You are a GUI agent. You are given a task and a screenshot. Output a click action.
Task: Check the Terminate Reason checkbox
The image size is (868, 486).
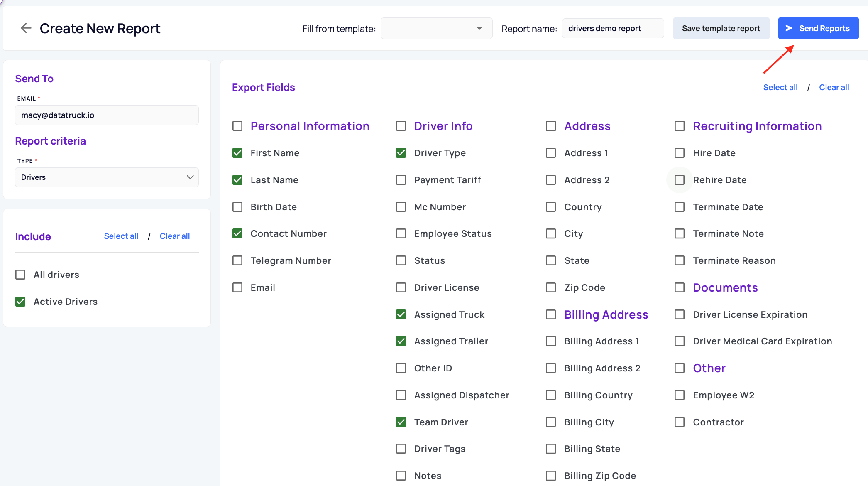(x=680, y=260)
